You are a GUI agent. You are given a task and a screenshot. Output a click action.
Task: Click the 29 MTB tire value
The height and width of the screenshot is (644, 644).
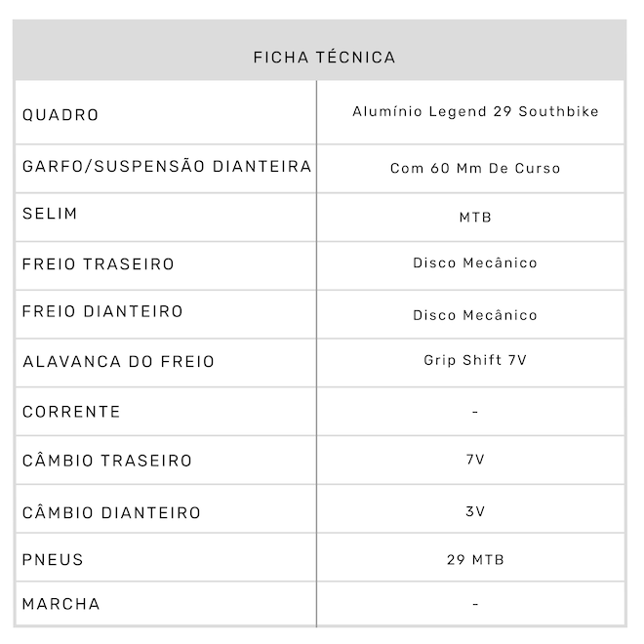coord(475,560)
